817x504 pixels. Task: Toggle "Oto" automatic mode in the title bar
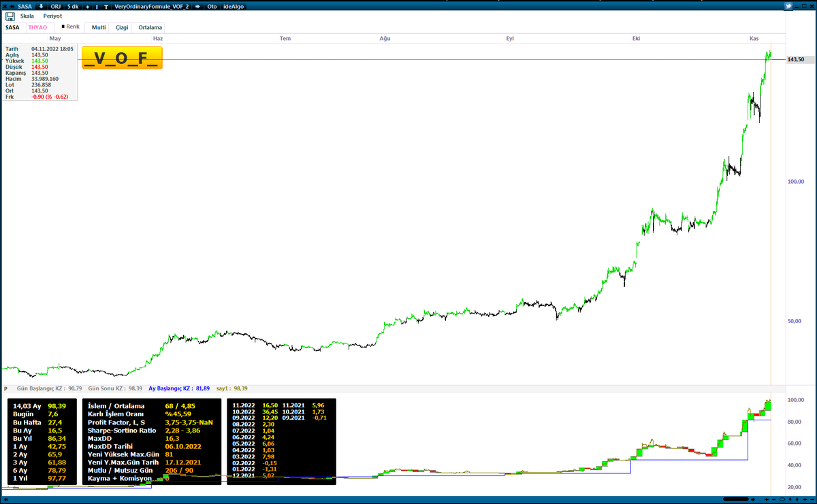pyautogui.click(x=211, y=6)
